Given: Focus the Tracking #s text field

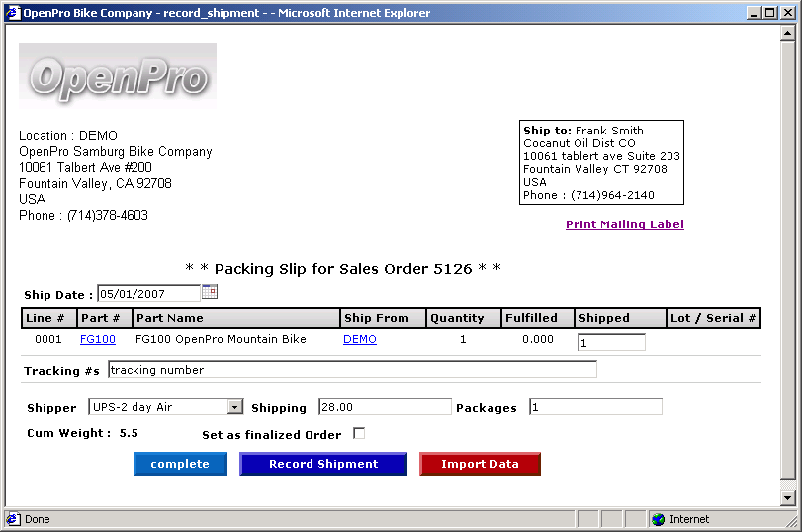Looking at the screenshot, I should point(352,369).
